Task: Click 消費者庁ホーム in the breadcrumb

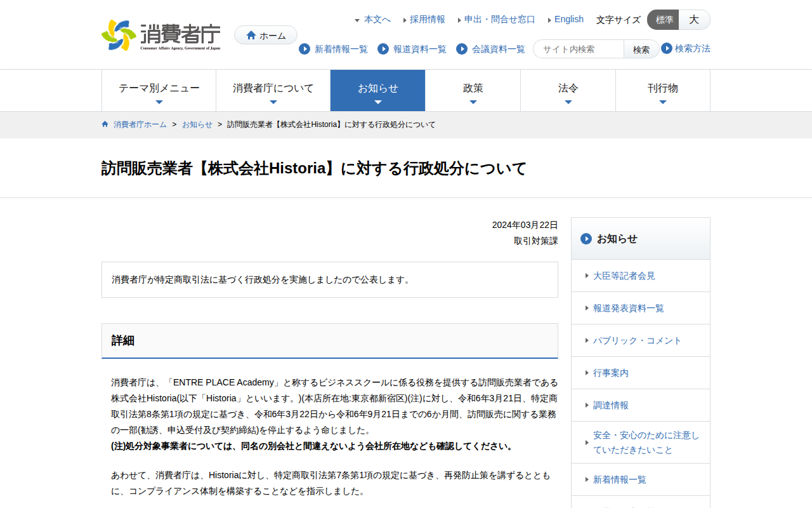Action: pos(140,124)
